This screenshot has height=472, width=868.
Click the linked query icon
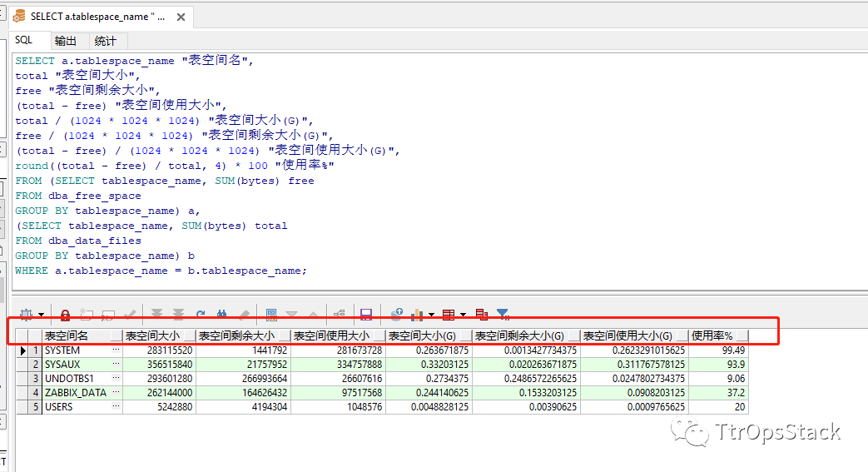point(340,314)
